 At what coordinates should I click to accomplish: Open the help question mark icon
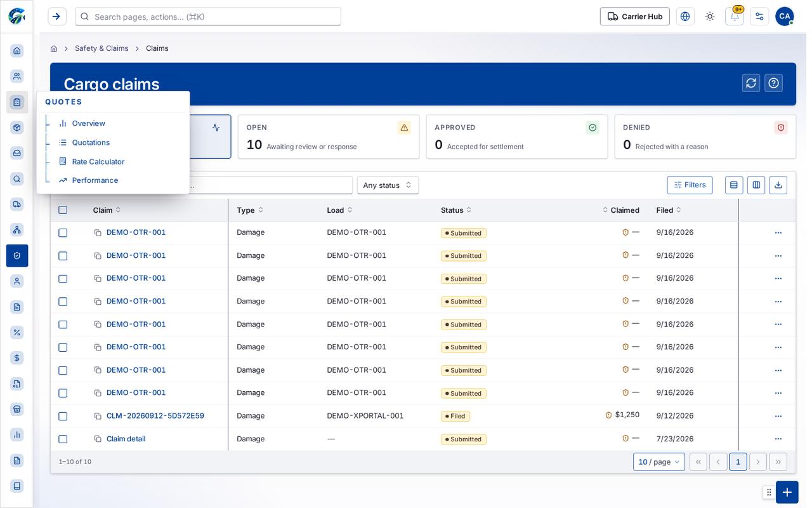point(773,83)
